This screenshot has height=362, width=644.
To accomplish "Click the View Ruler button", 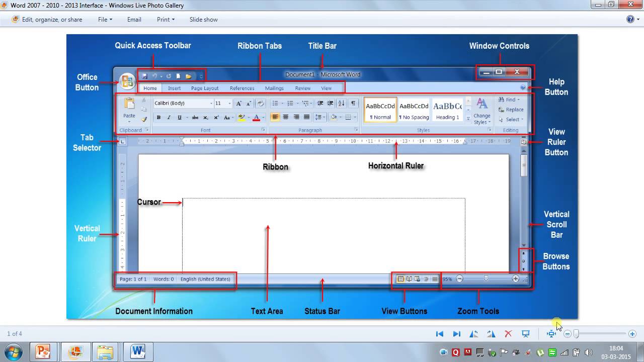I will click(523, 142).
